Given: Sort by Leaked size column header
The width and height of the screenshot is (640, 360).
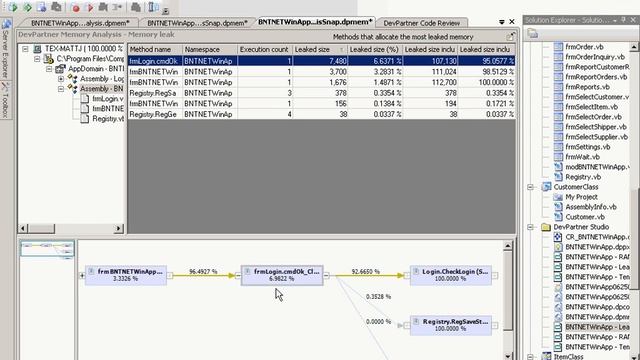Looking at the screenshot, I should [320, 49].
